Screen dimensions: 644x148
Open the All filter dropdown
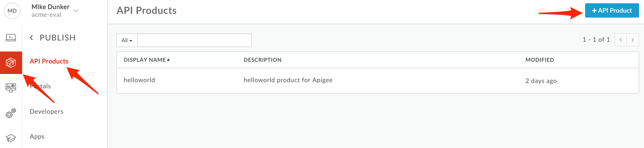pyautogui.click(x=127, y=40)
